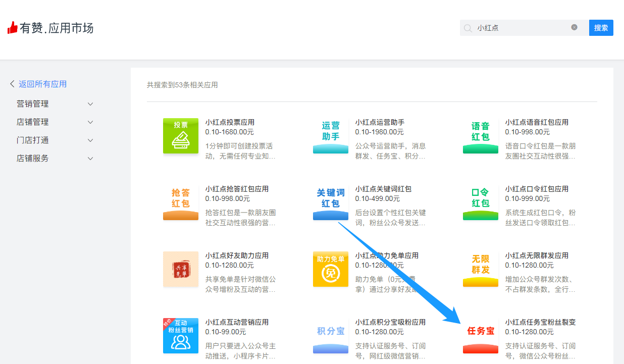Viewport: 624px width, 364px height.
Task: Open the 语音红包 app icon
Action: pyautogui.click(x=481, y=136)
